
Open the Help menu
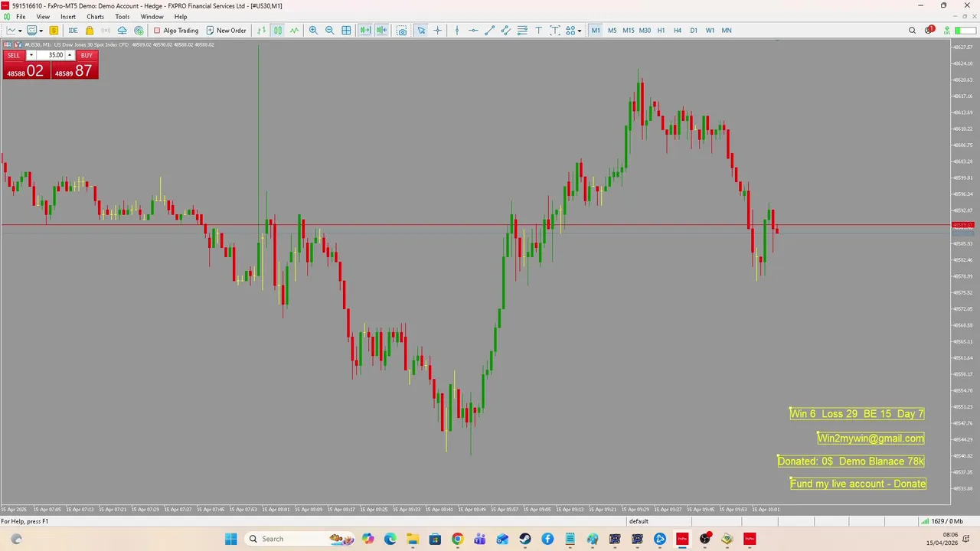pyautogui.click(x=181, y=17)
